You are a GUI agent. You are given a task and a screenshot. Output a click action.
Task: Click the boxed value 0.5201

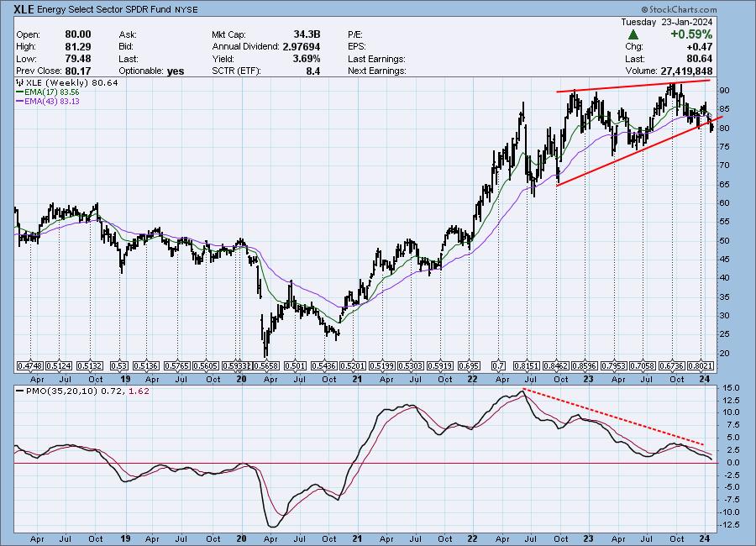point(353,366)
